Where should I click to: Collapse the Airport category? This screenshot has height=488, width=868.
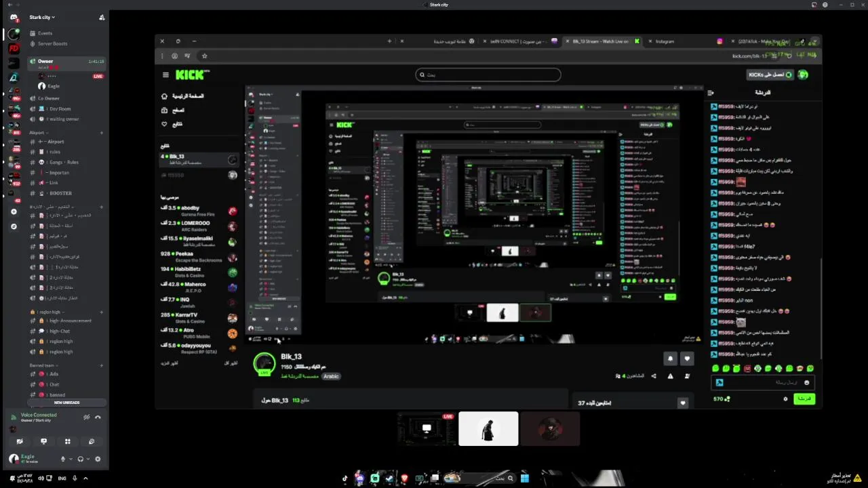(x=39, y=133)
